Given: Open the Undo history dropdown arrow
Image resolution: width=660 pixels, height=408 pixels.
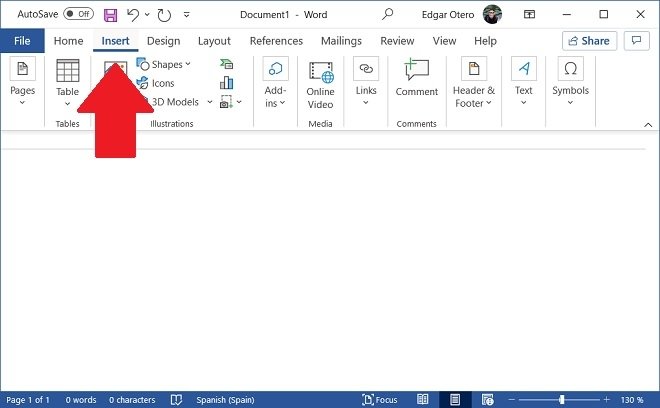Looking at the screenshot, I should click(147, 15).
